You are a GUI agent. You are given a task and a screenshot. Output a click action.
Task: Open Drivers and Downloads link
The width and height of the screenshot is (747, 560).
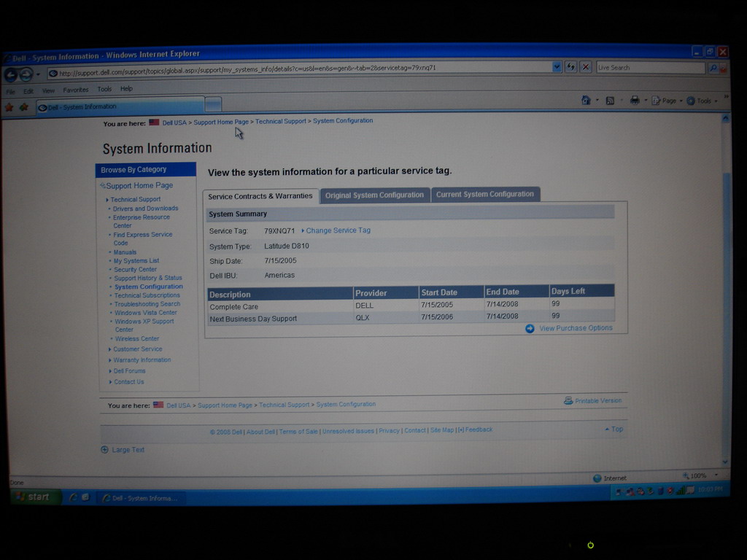145,209
